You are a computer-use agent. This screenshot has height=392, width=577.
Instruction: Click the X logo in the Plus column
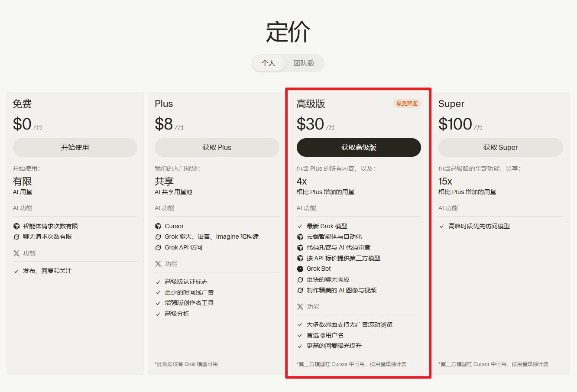pos(158,264)
